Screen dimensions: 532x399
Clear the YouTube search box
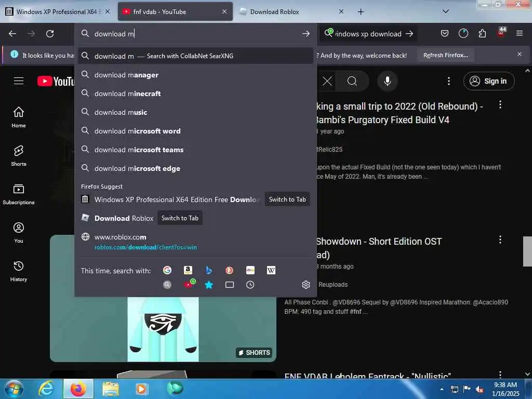tap(327, 81)
